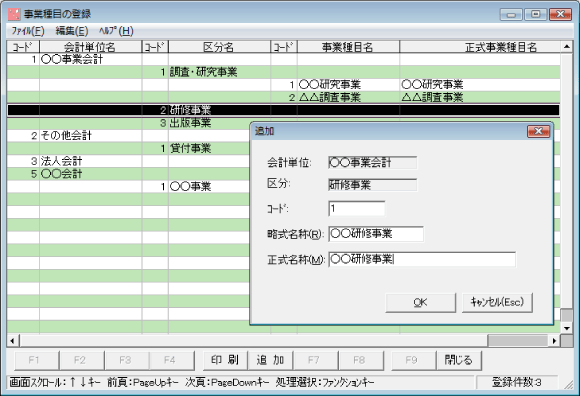This screenshot has height=396, width=580.
Task: Click the vertical scrollbar up arrow
Action: click(567, 47)
